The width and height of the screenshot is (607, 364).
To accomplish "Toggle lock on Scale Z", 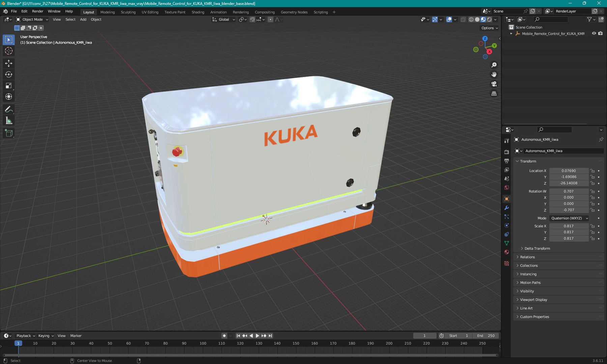I will pos(592,239).
